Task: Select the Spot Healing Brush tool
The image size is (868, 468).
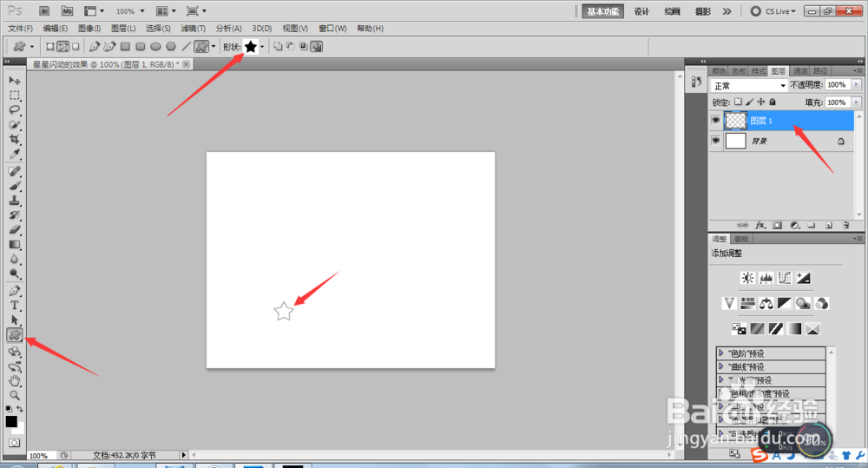Action: tap(15, 171)
